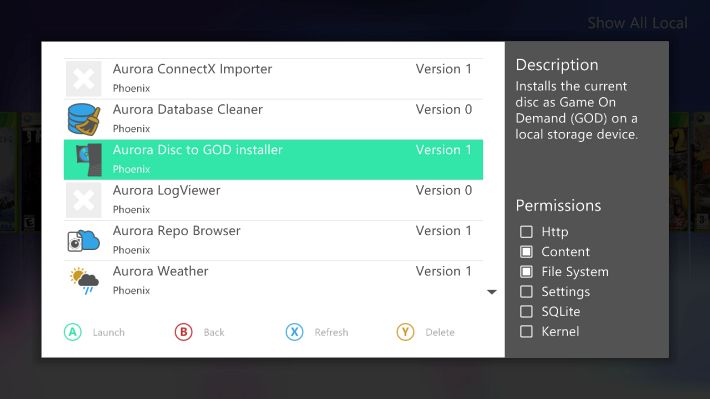
Task: Click the Aurora Repo Browser cloud icon
Action: click(84, 240)
